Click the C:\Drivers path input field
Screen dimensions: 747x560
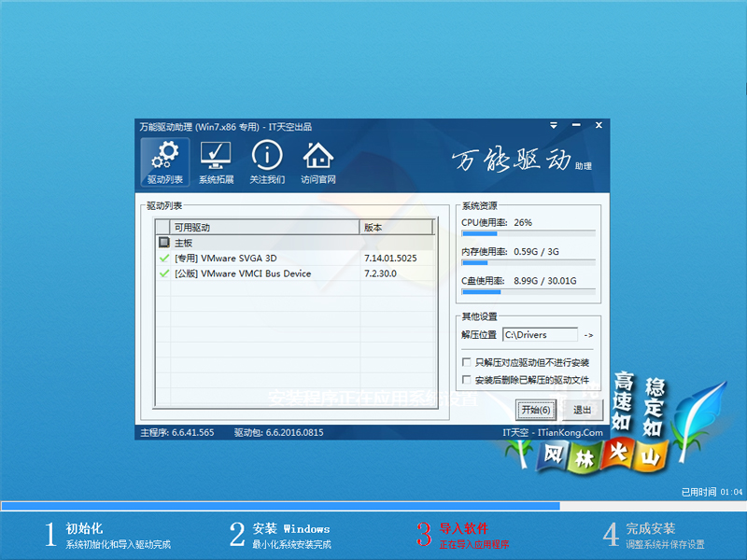point(542,335)
